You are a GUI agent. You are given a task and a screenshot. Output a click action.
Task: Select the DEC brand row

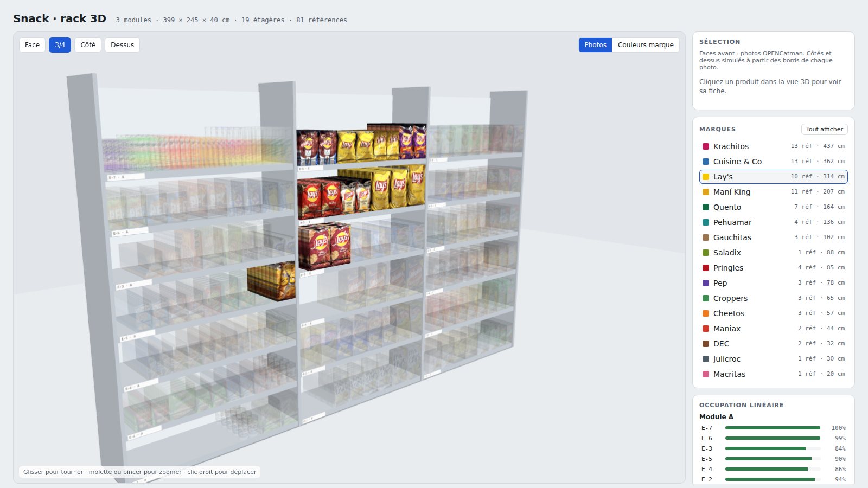[774, 344]
